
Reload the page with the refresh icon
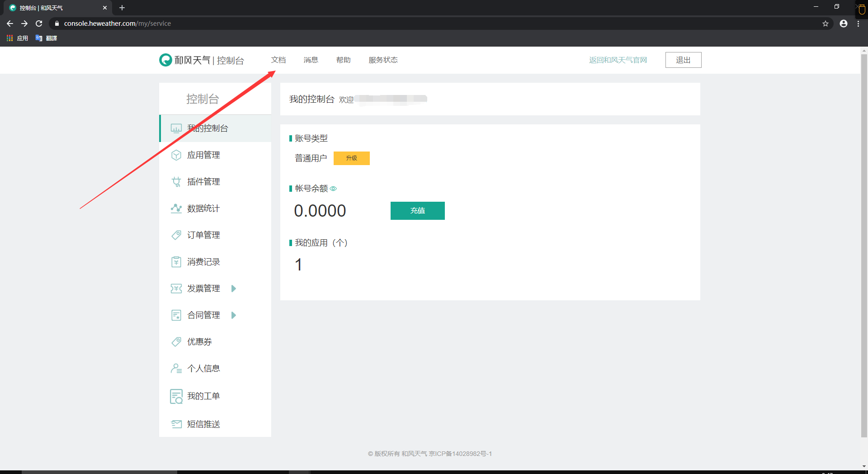pos(39,24)
